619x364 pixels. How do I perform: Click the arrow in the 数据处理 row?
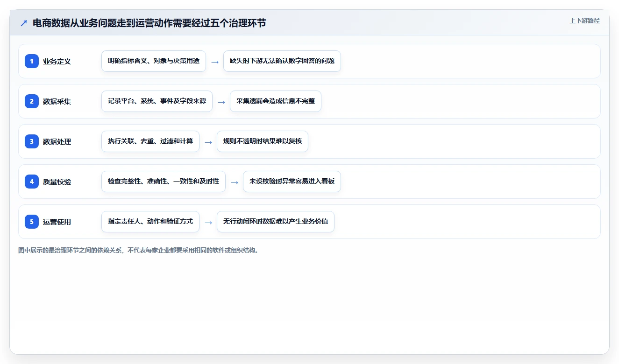point(208,142)
